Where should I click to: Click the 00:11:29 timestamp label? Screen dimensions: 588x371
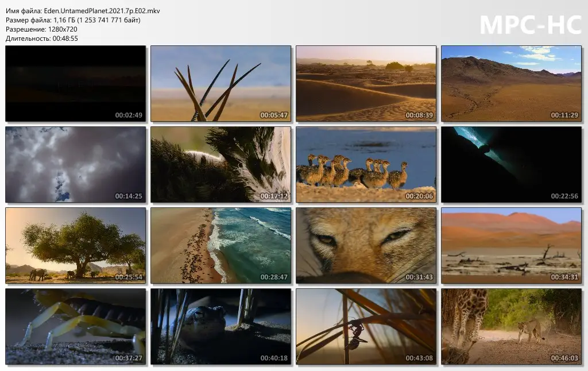pyautogui.click(x=564, y=115)
